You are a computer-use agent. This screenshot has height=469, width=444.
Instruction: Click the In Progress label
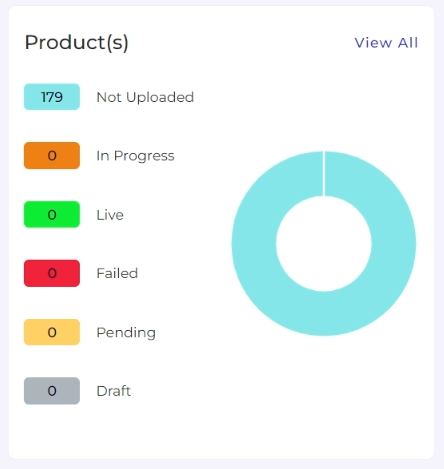[135, 156]
